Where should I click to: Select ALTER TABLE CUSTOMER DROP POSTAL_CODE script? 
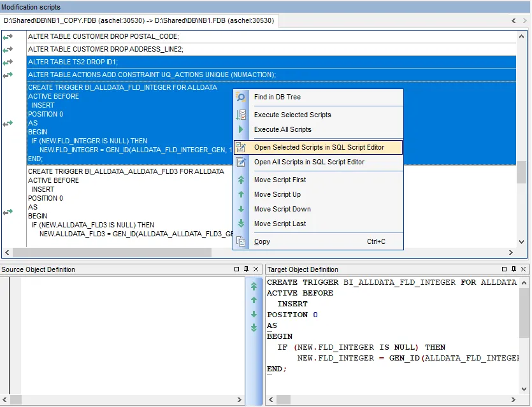pyautogui.click(x=271, y=37)
